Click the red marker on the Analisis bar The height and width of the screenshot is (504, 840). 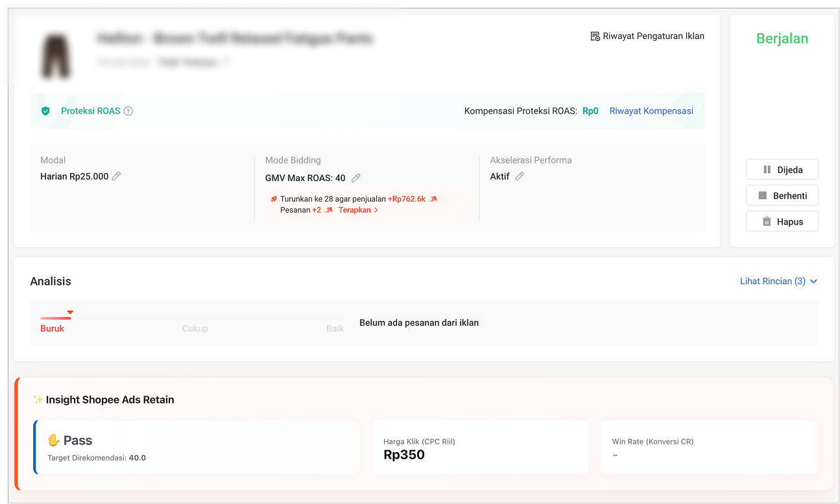point(70,313)
